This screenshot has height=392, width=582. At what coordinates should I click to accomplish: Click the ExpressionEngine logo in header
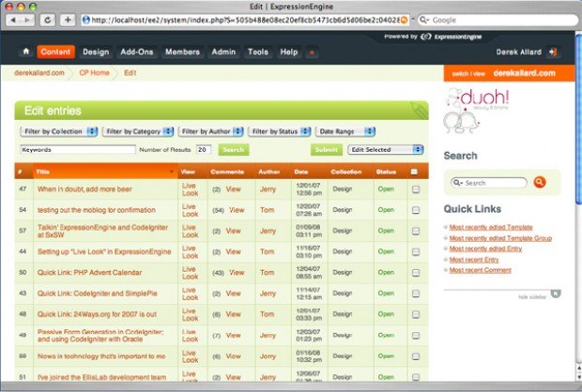[x=452, y=37]
